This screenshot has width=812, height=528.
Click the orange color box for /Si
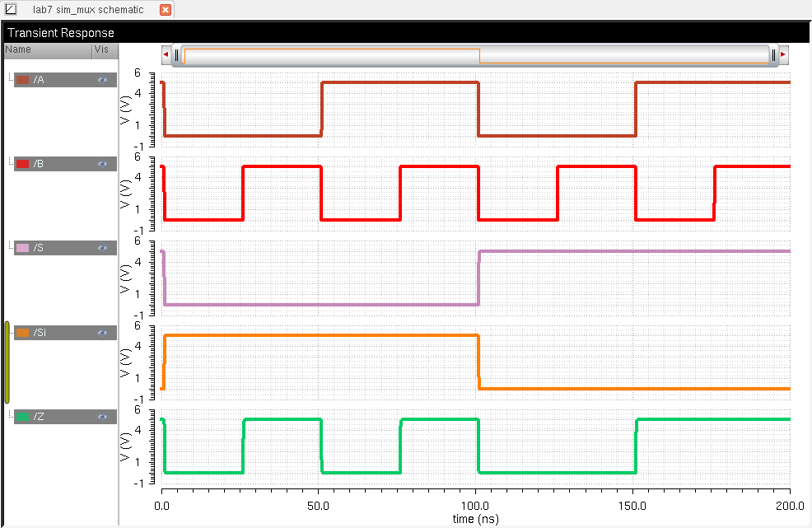click(x=23, y=333)
